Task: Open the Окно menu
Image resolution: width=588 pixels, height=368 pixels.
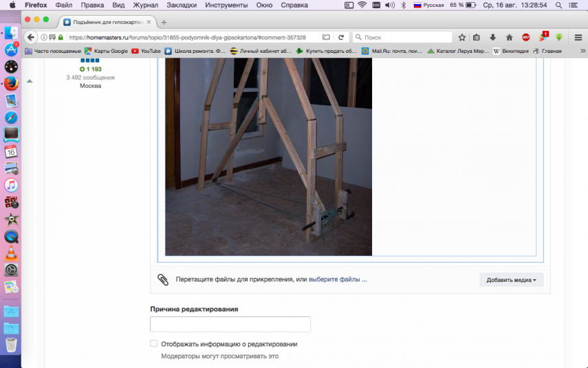Action: click(x=264, y=6)
